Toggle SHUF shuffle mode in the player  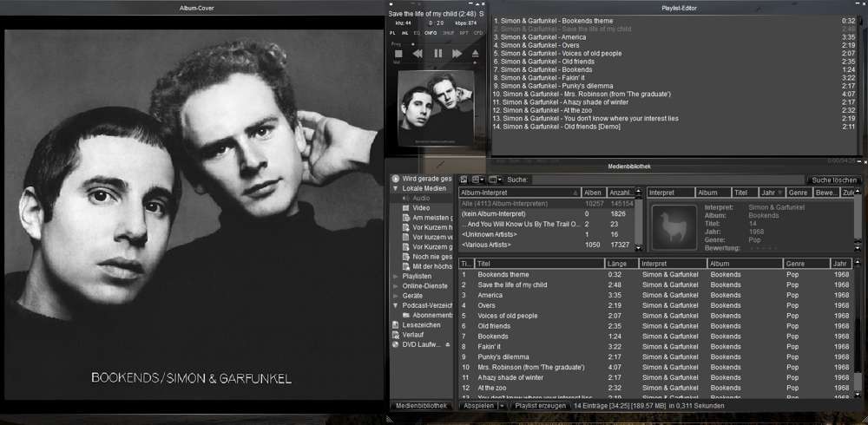448,33
